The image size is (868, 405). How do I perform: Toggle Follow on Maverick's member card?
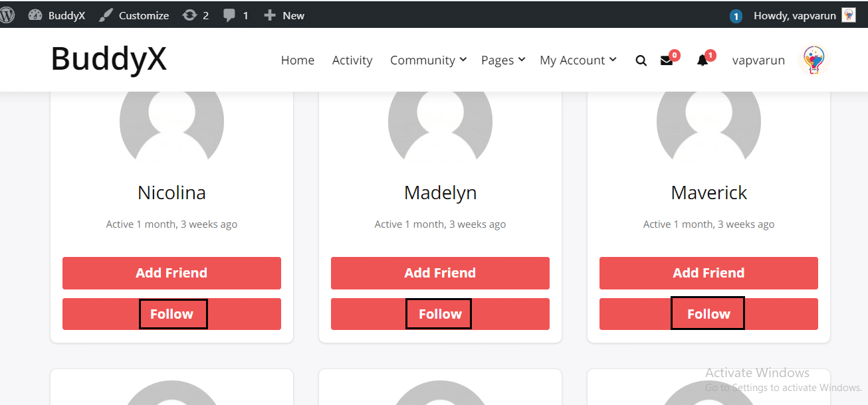[x=707, y=313]
